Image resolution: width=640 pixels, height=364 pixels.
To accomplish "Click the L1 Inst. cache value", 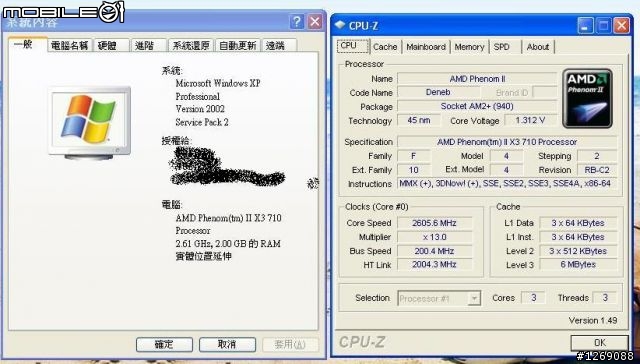I will [578, 237].
